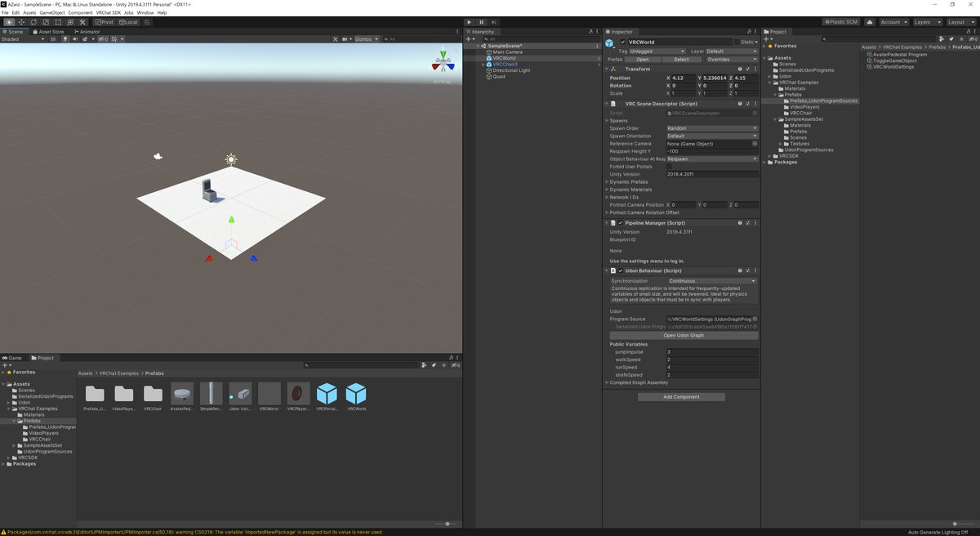This screenshot has width=980, height=536.
Task: Click the Add Component button
Action: [682, 397]
